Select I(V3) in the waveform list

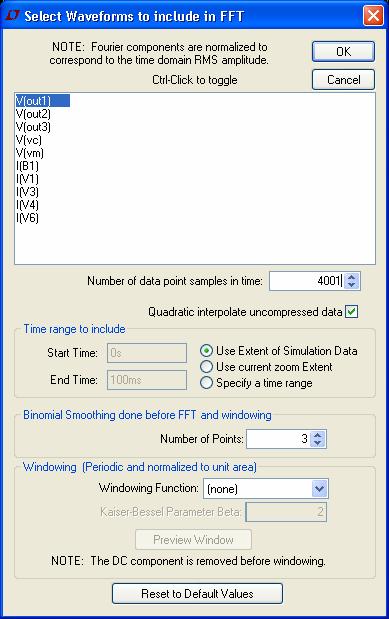[27, 192]
